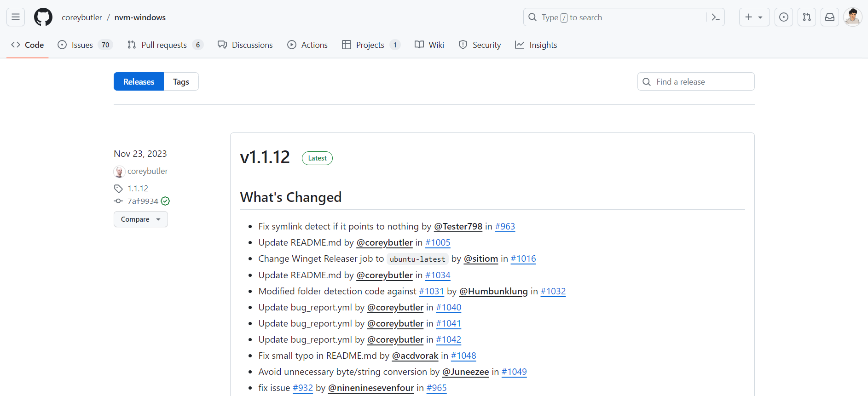
Task: Open the v1.1.12 release title
Action: pyautogui.click(x=265, y=157)
